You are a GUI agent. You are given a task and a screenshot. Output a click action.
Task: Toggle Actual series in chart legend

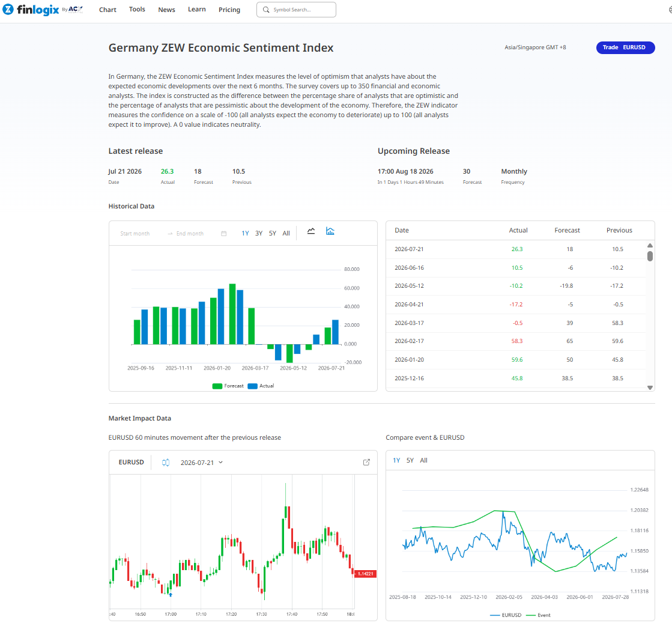click(261, 386)
